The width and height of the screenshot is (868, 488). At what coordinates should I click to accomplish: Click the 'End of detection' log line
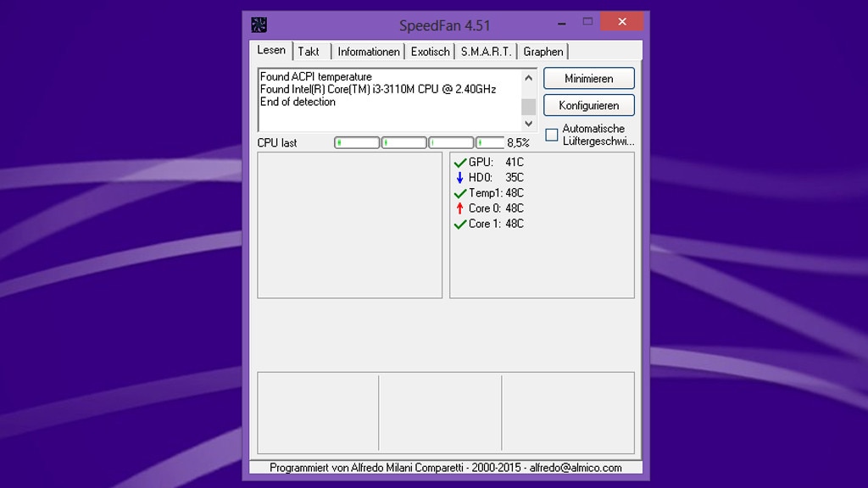click(x=298, y=102)
